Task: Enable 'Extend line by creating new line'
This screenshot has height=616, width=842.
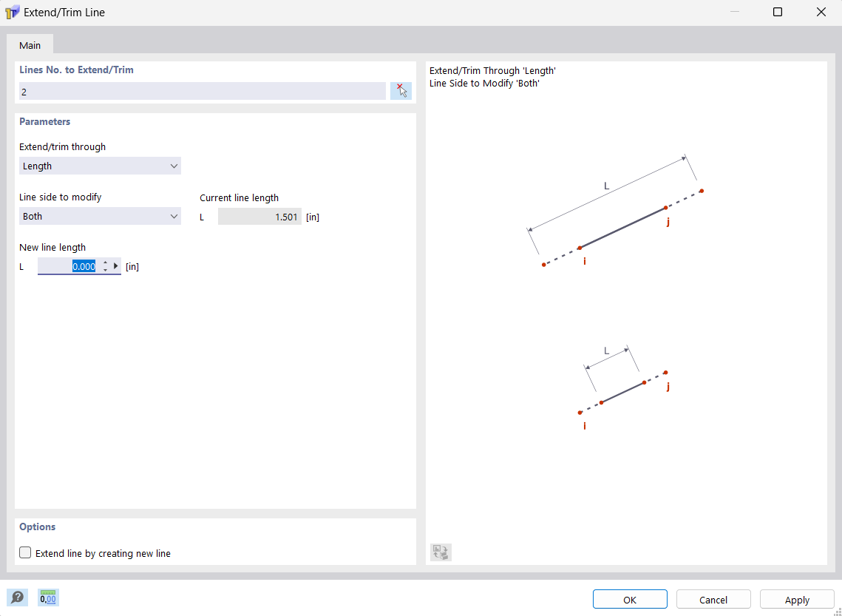Action: (x=24, y=552)
